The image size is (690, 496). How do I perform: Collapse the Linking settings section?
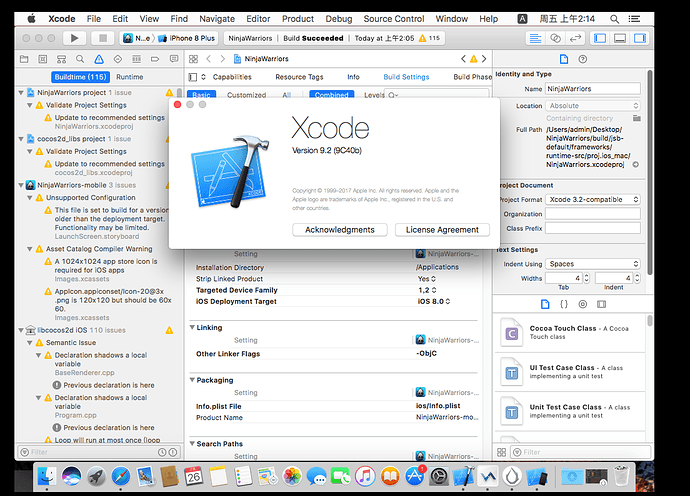pyautogui.click(x=192, y=327)
